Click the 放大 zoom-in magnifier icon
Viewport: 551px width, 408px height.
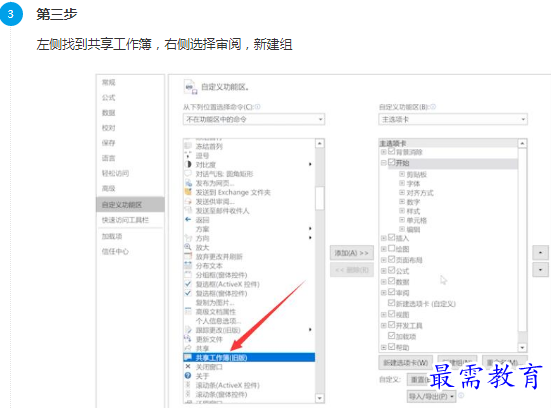click(x=188, y=247)
